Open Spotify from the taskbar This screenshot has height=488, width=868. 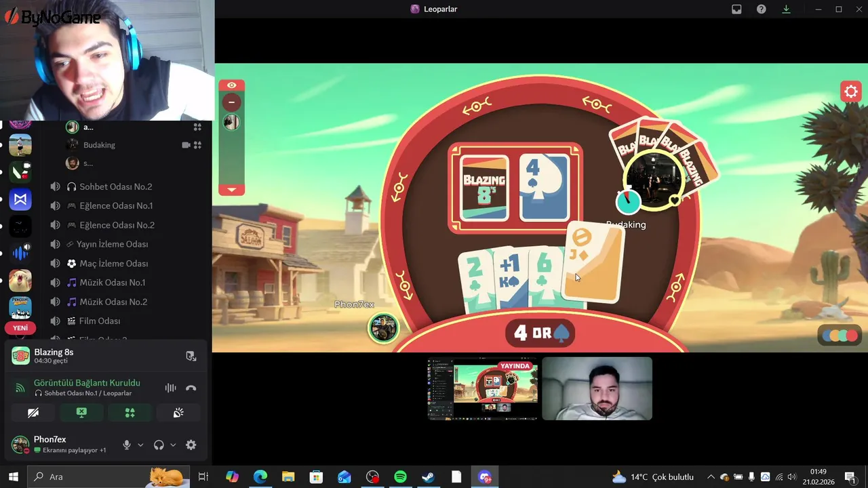(400, 476)
